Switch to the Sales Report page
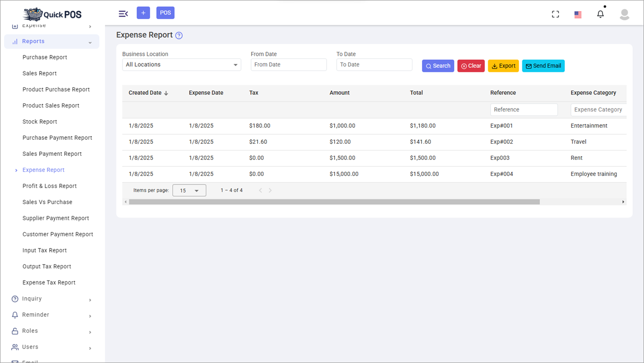This screenshot has width=644, height=363. pyautogui.click(x=39, y=73)
